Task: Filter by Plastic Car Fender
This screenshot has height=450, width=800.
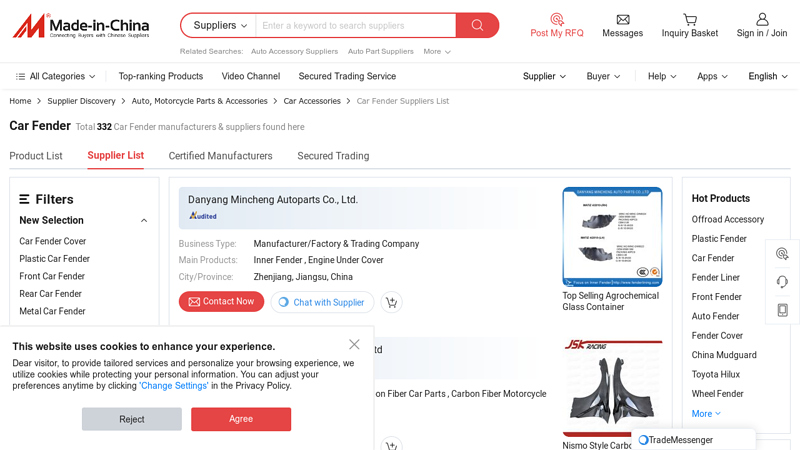Action: click(x=55, y=259)
